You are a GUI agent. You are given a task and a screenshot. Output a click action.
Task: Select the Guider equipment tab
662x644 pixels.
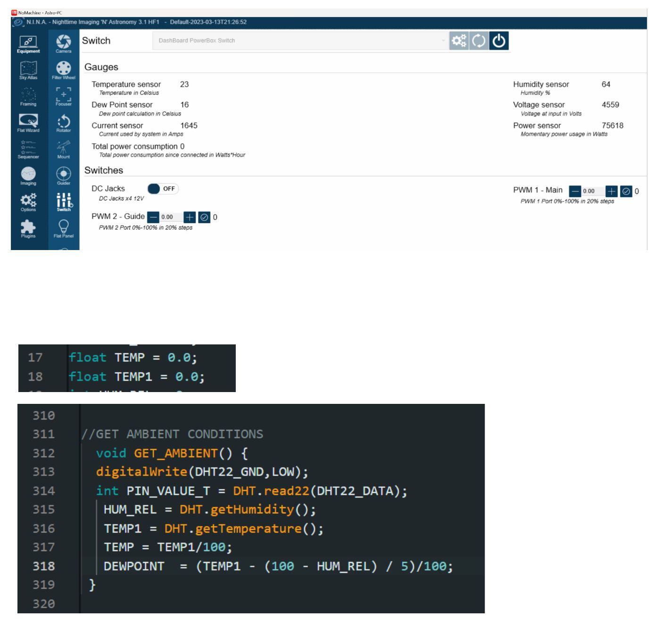tap(64, 176)
